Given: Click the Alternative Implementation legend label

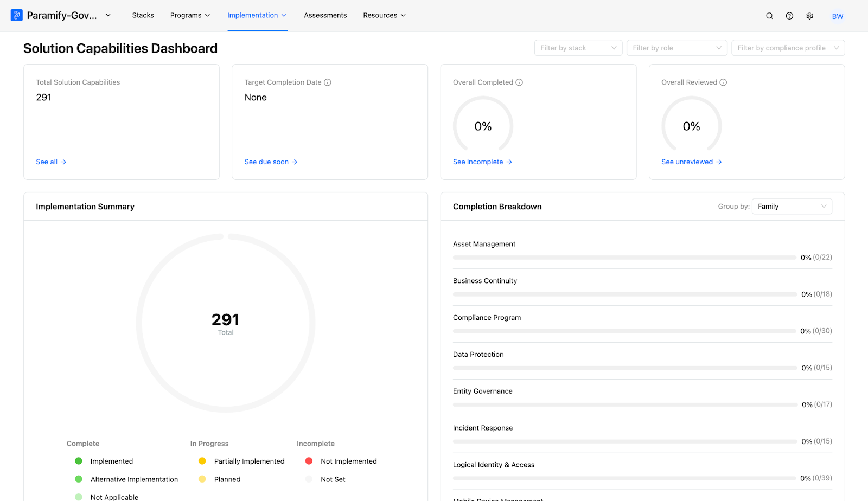Looking at the screenshot, I should coord(134,479).
